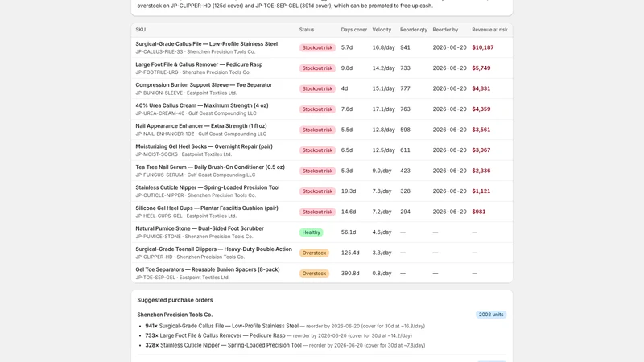
Task: Click the $10,187 revenue at risk value
Action: pos(483,47)
